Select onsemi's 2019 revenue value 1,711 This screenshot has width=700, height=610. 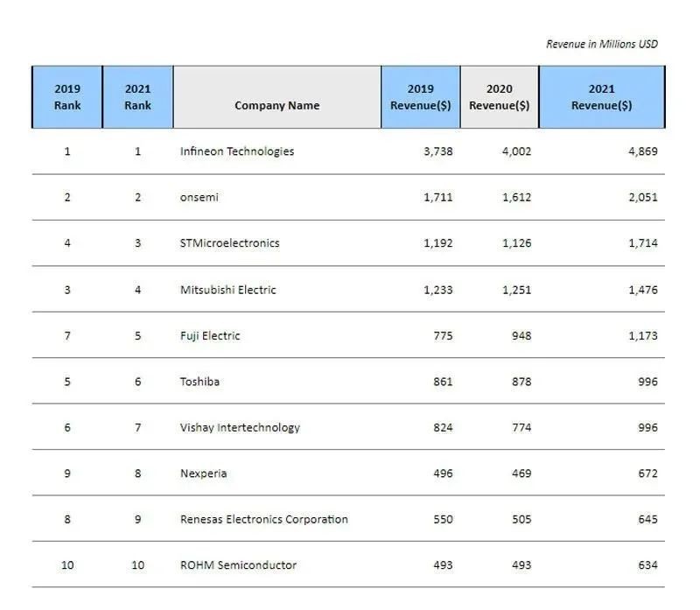coord(437,197)
